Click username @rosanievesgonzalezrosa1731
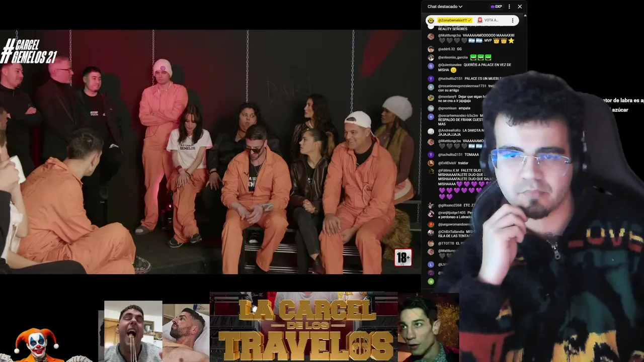This screenshot has width=644, height=362. click(x=462, y=86)
